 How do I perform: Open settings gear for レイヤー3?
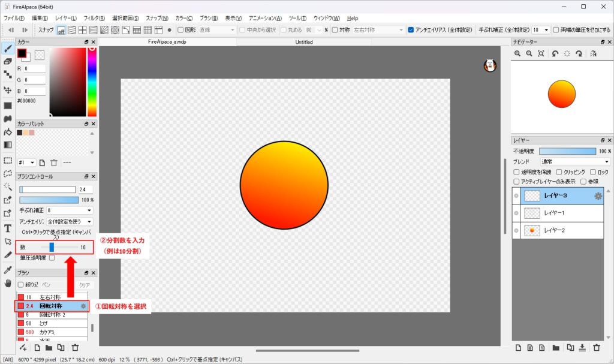point(598,195)
